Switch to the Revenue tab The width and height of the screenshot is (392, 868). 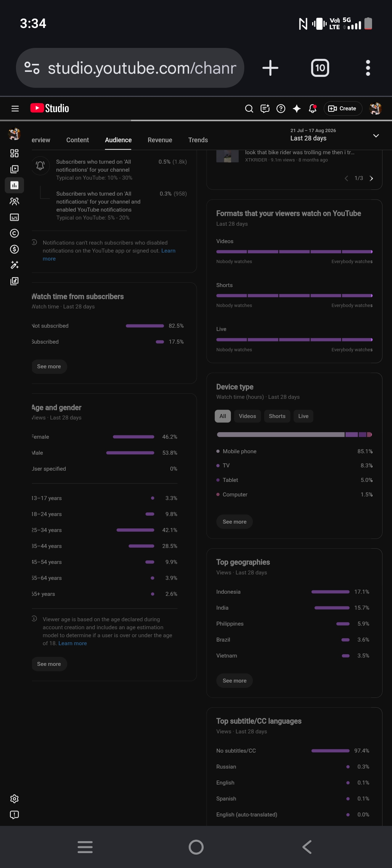[x=160, y=140]
